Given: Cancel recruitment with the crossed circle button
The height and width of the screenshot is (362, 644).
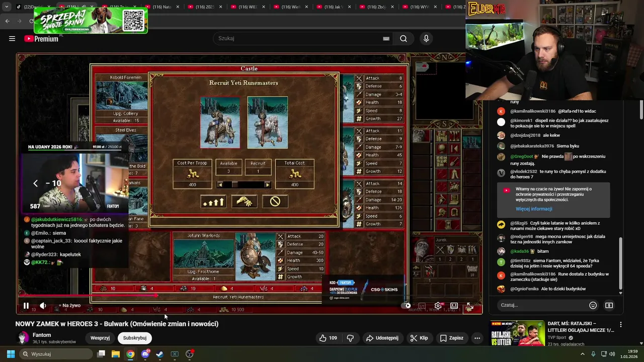Looking at the screenshot, I should pos(275,202).
